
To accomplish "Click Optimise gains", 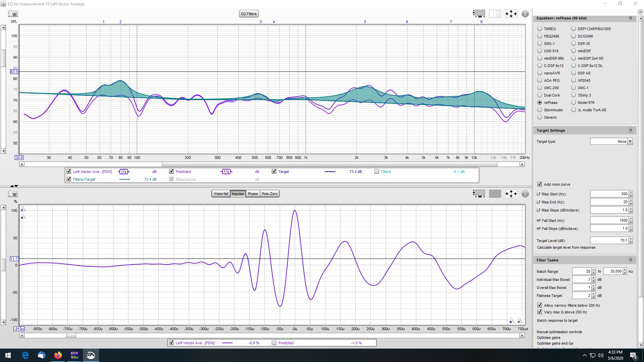I will click(x=548, y=338).
